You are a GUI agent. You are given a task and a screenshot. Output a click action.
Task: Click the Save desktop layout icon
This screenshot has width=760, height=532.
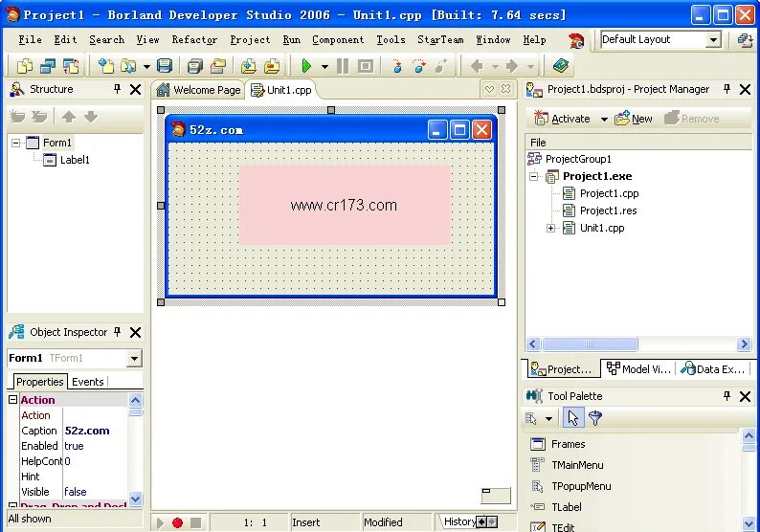click(745, 40)
